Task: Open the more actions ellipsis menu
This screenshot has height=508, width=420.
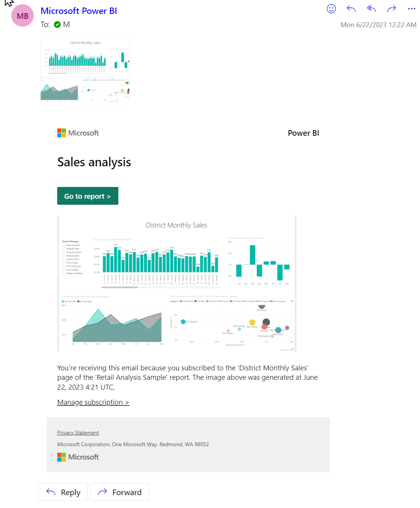Action: coord(411,9)
